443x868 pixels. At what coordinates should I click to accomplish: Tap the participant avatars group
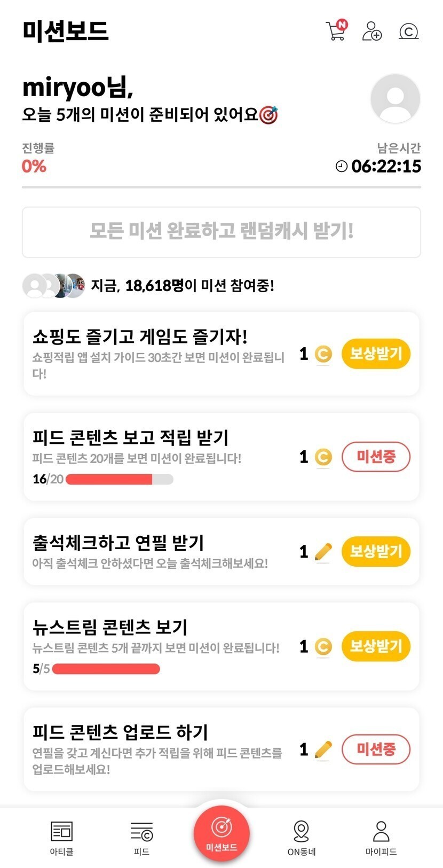click(x=53, y=286)
